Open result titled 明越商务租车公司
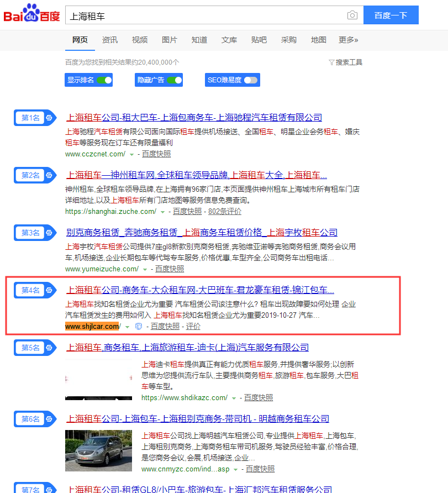Screen dimensions: 448x493 coord(198,419)
